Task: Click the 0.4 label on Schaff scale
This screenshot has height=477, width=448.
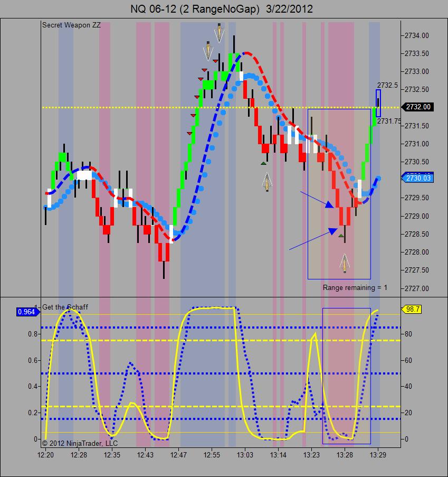Action: pos(33,386)
